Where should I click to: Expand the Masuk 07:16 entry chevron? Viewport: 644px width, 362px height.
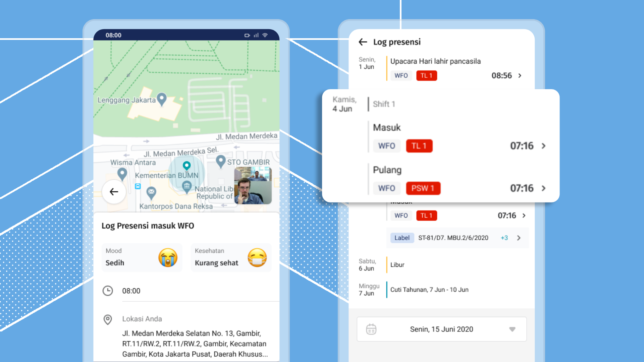[544, 146]
